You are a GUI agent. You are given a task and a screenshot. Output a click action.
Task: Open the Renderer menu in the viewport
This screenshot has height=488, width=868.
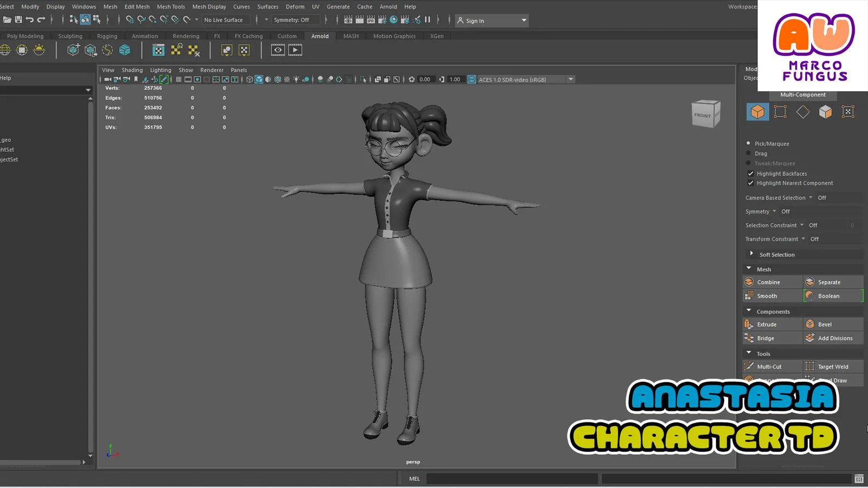click(212, 70)
